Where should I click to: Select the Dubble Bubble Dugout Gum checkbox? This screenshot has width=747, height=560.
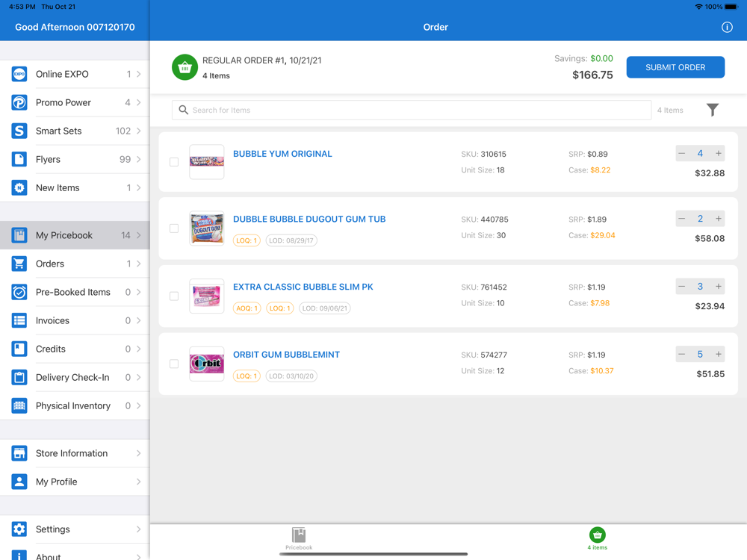tap(174, 228)
